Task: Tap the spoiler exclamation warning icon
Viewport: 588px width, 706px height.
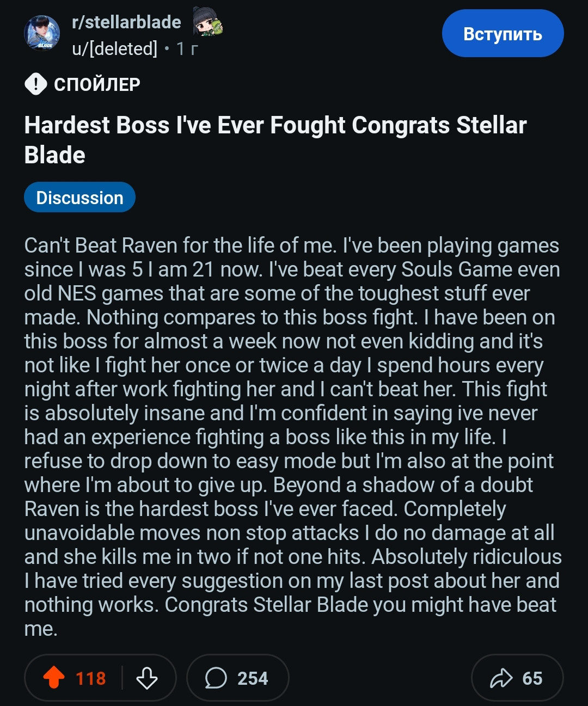Action: (36, 84)
